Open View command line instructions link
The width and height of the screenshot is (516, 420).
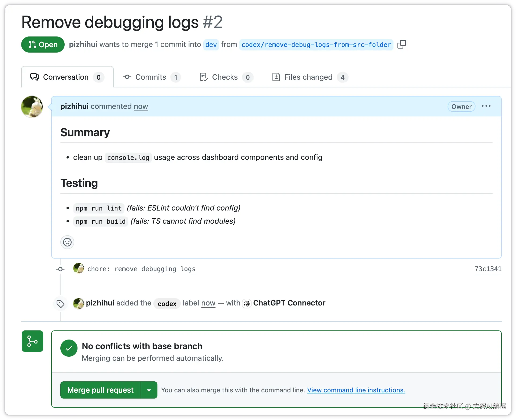pos(356,390)
